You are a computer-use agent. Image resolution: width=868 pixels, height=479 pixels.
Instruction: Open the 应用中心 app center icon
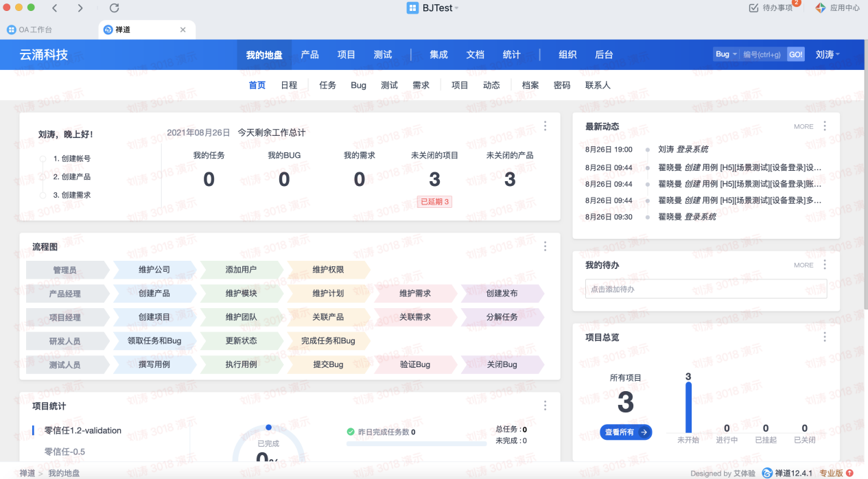pos(820,8)
